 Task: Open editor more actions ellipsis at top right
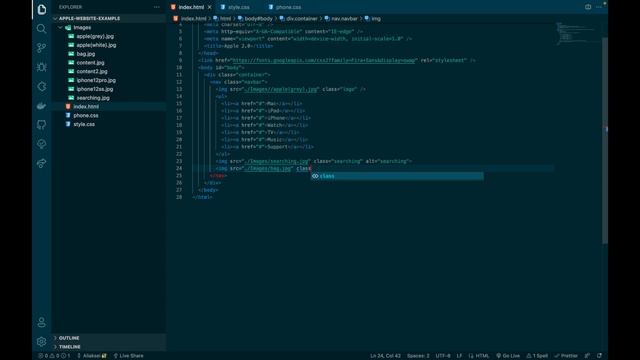tap(598, 7)
